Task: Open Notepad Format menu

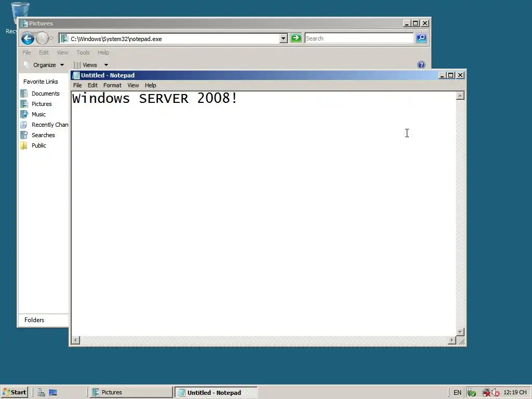Action: (112, 85)
